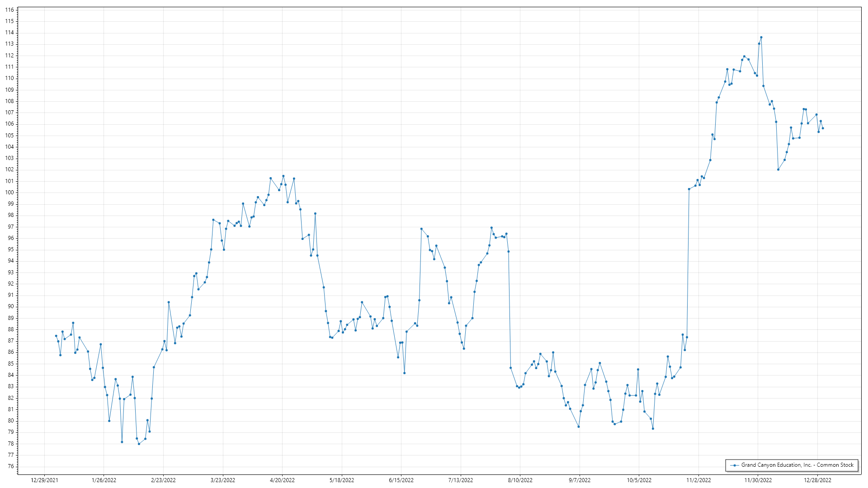
Task: Select the 2/23/2022 date tick label
Action: tap(163, 480)
